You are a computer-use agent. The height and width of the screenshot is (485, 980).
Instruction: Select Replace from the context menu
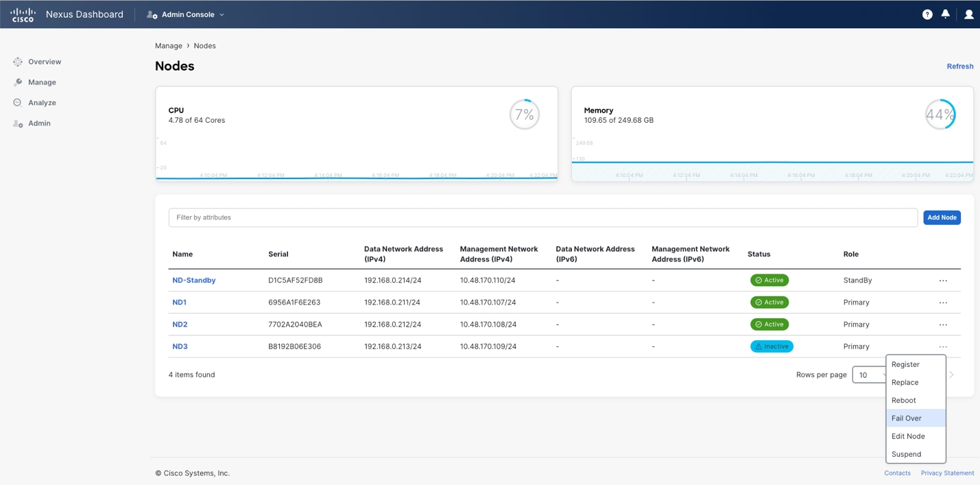[x=916, y=382]
